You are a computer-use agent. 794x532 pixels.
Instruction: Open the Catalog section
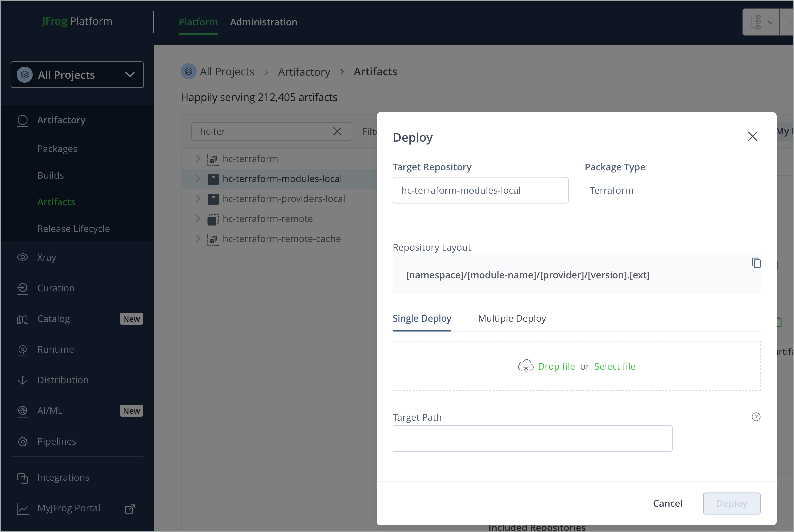pyautogui.click(x=54, y=319)
